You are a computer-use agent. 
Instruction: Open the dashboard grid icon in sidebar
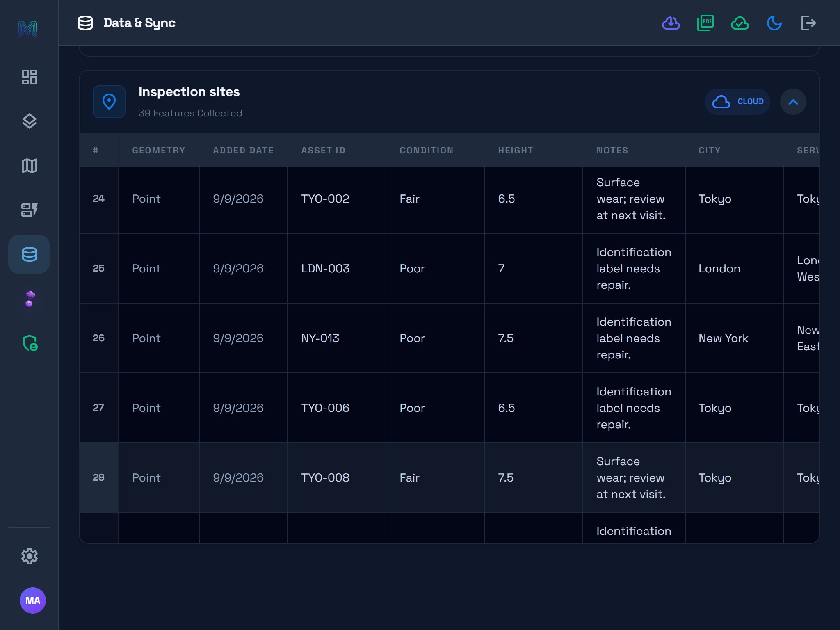pos(29,77)
